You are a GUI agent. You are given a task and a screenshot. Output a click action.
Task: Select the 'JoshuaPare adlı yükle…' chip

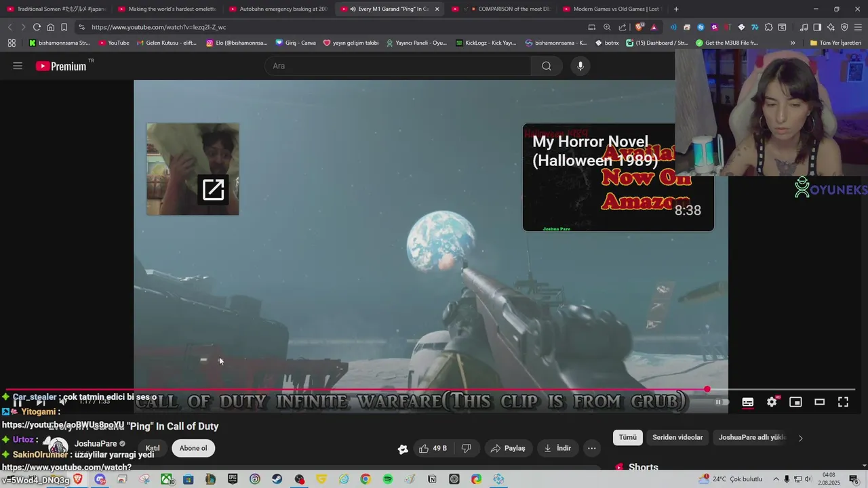coord(751,437)
